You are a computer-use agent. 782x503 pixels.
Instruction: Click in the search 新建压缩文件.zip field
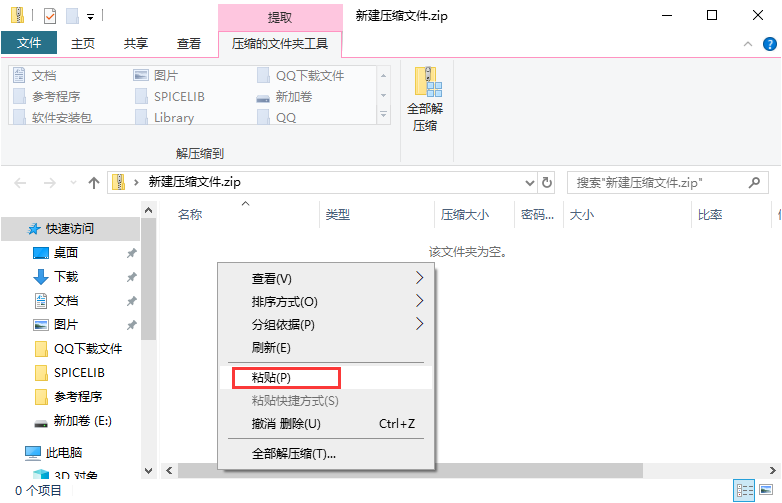(x=667, y=182)
